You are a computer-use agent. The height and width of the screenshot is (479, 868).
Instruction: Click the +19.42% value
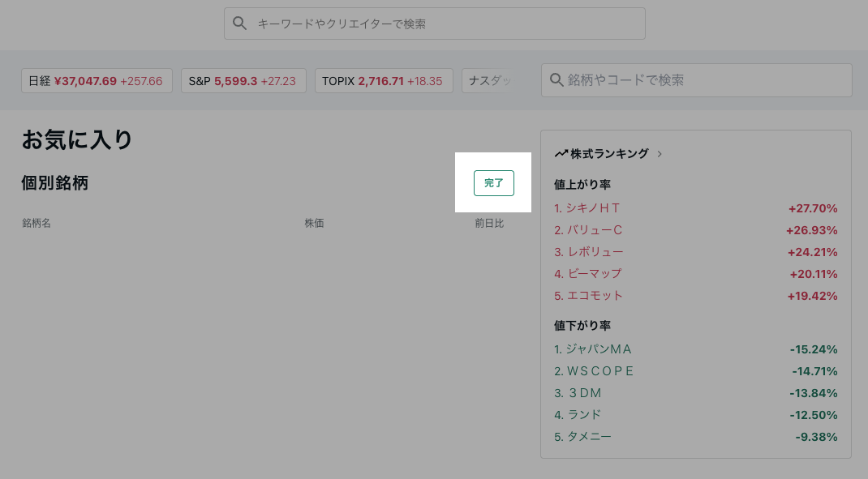812,296
